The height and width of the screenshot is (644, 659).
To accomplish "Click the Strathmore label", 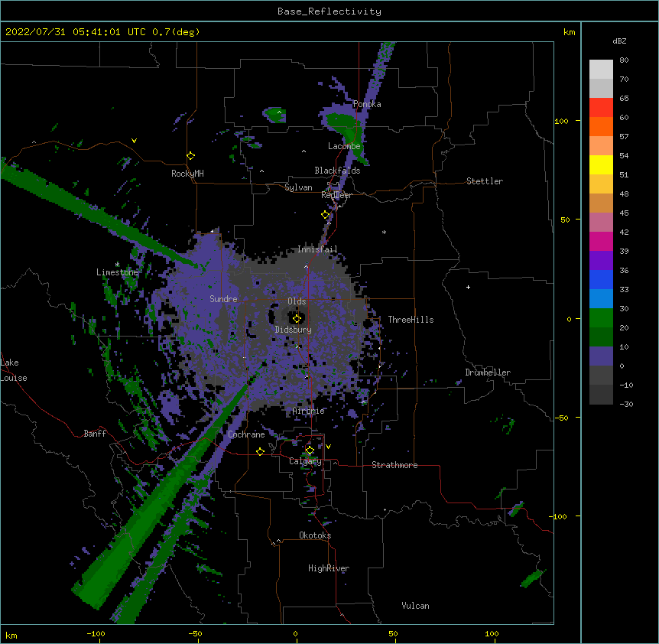I will pos(394,465).
